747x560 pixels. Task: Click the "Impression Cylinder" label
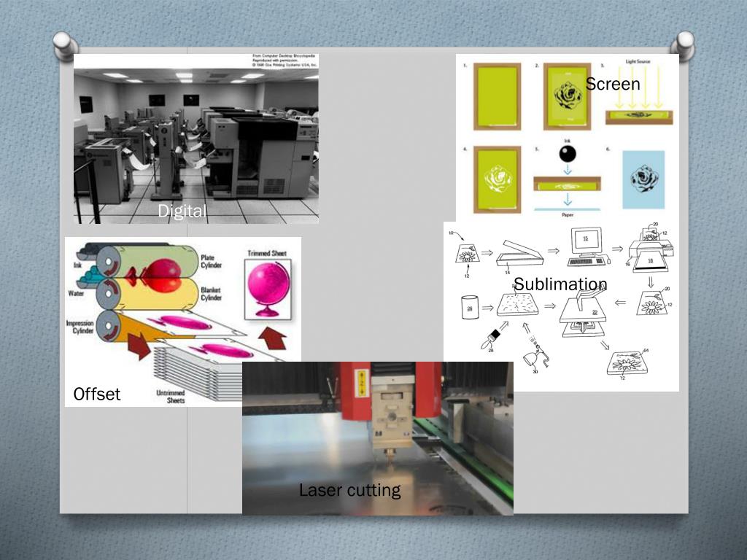pos(80,327)
